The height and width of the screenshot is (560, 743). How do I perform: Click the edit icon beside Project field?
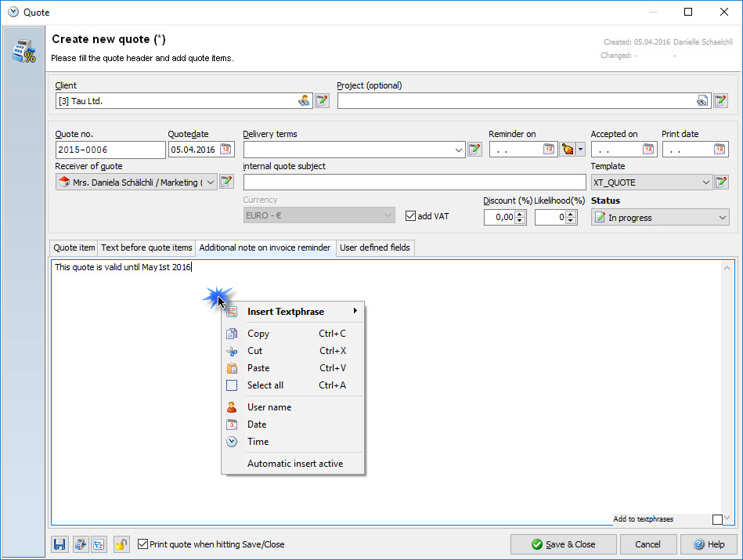click(720, 101)
